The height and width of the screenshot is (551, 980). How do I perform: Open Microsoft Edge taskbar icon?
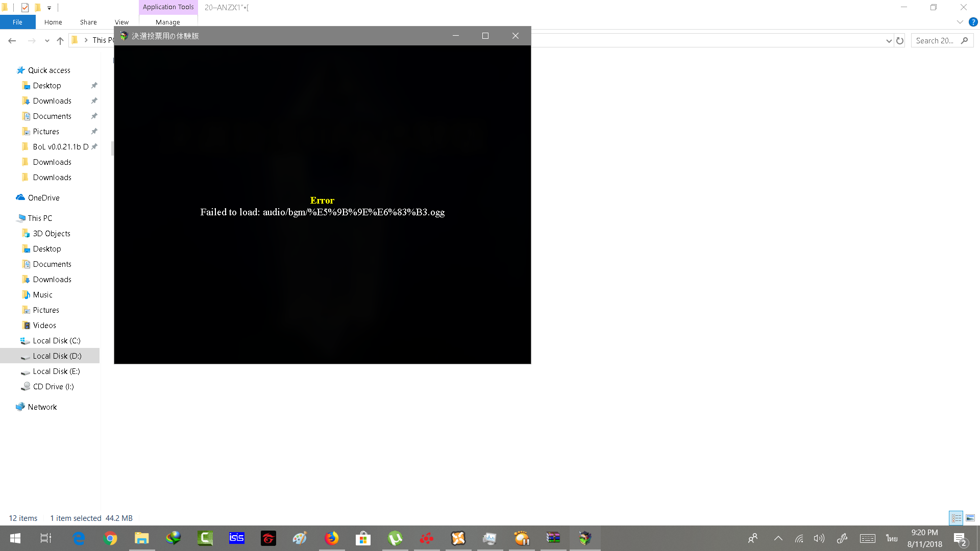pyautogui.click(x=79, y=538)
